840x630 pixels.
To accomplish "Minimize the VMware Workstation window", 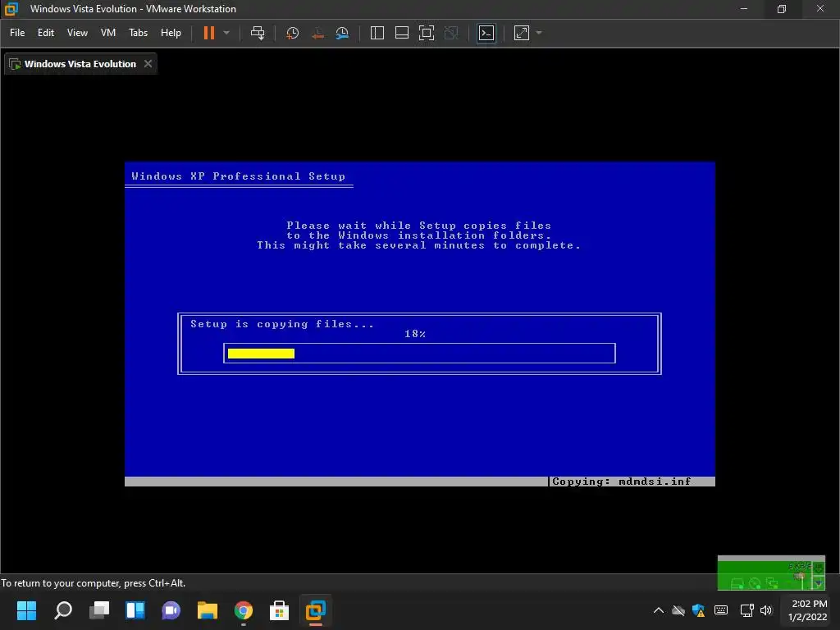I will click(x=743, y=9).
